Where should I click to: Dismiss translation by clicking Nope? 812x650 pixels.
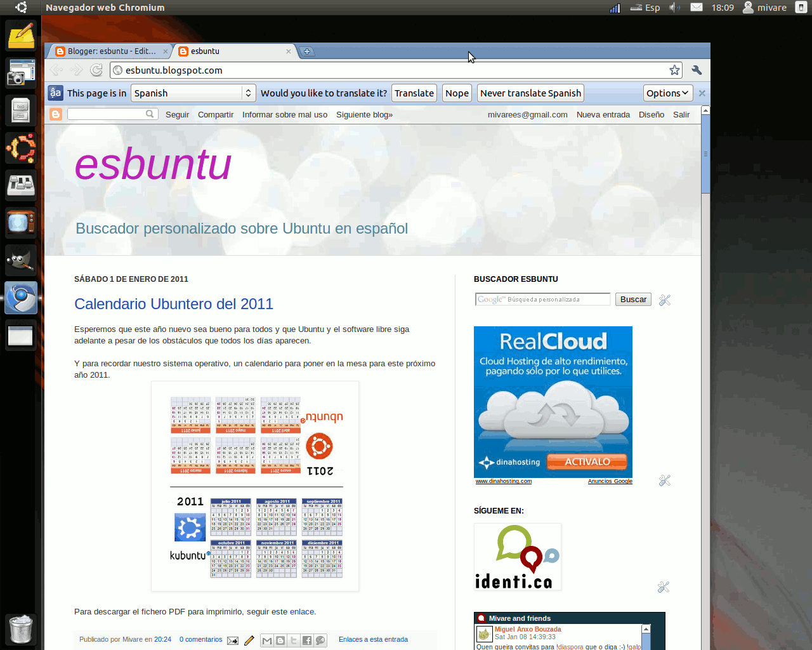click(457, 93)
